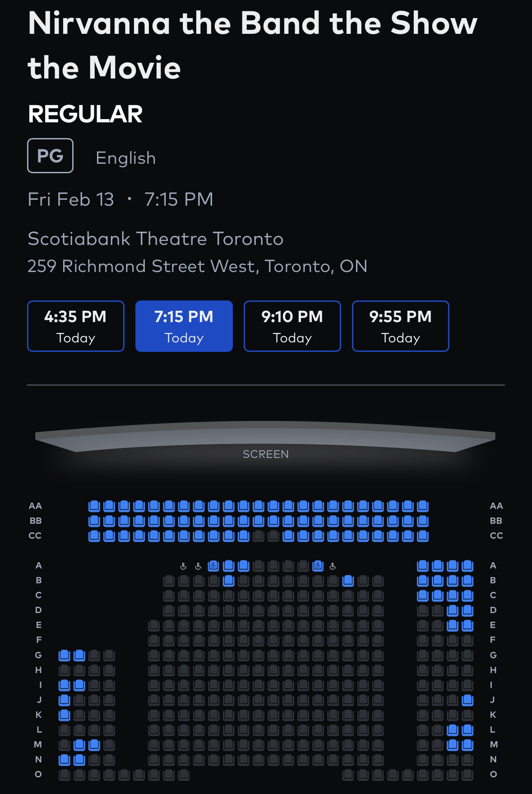Viewport: 532px width, 794px height.
Task: Select the rightmost seat in row CC
Action: tap(423, 536)
